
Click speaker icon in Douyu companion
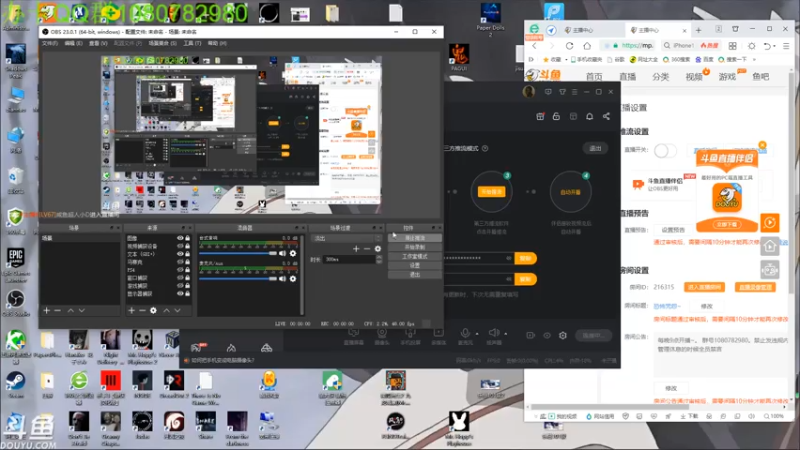(x=493, y=333)
